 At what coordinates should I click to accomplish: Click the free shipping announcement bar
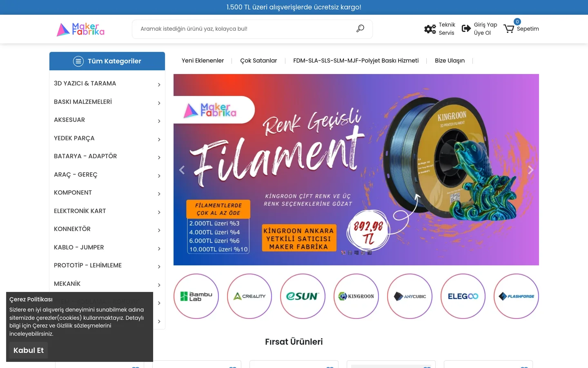[294, 7]
